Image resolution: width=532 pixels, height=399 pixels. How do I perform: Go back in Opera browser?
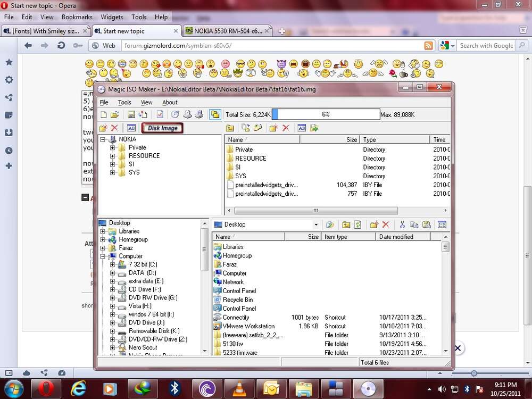[28, 45]
